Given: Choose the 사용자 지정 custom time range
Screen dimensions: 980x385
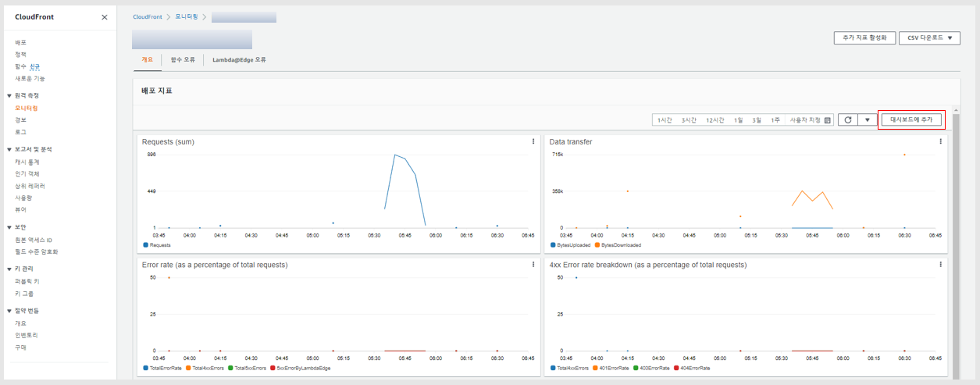Looking at the screenshot, I should click(x=805, y=120).
